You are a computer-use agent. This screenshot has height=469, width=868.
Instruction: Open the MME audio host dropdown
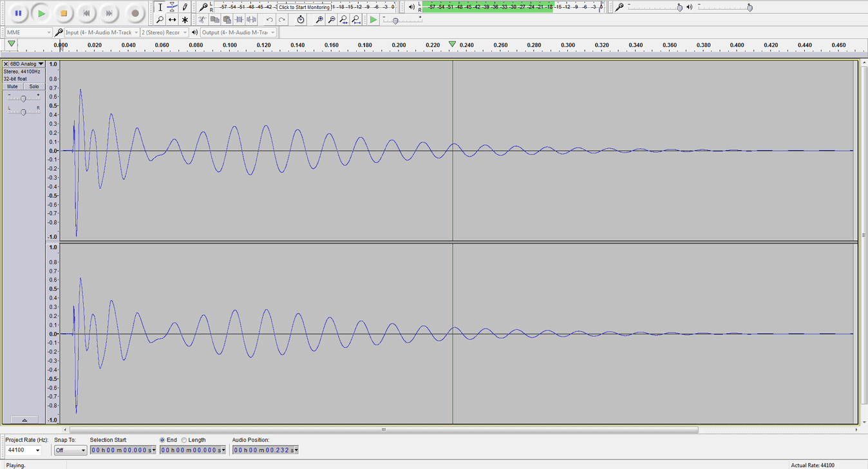tap(28, 32)
